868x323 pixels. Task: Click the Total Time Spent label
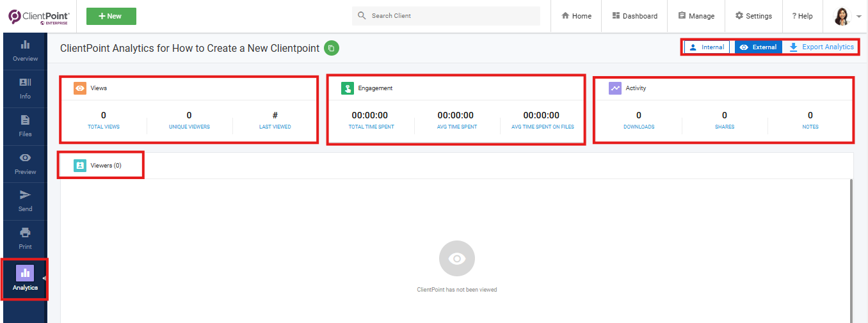coord(371,127)
